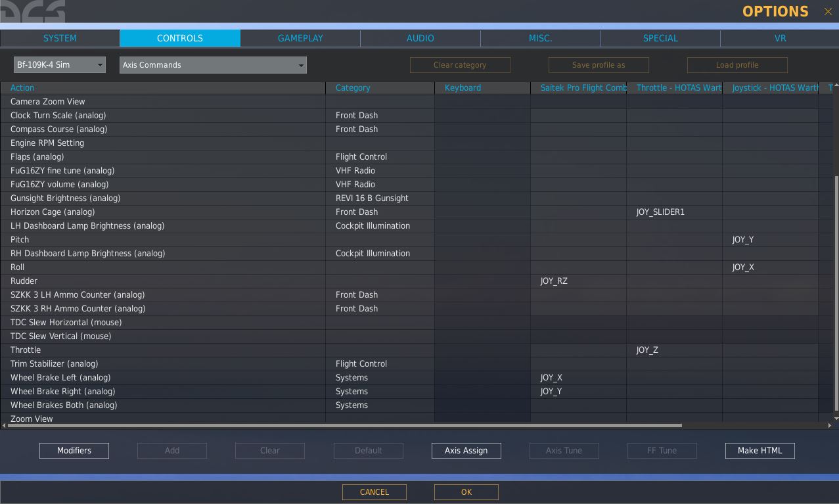
Task: Go to the AUDIO tab
Action: tap(420, 38)
